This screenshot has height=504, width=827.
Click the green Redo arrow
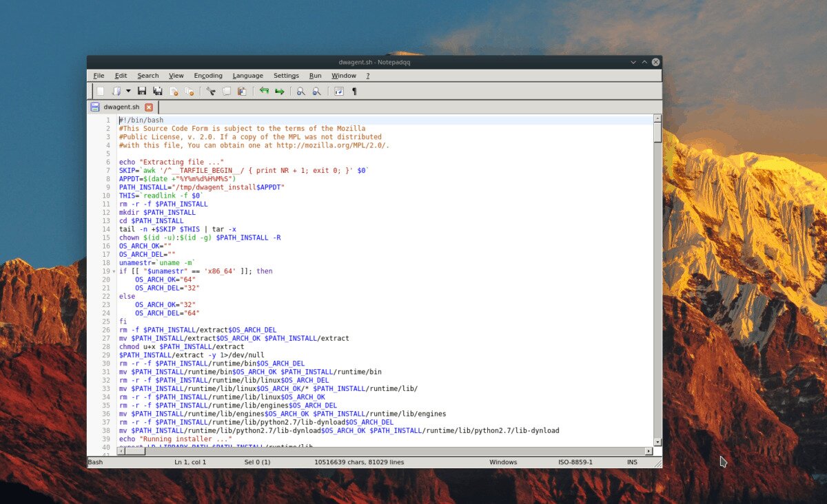[280, 91]
